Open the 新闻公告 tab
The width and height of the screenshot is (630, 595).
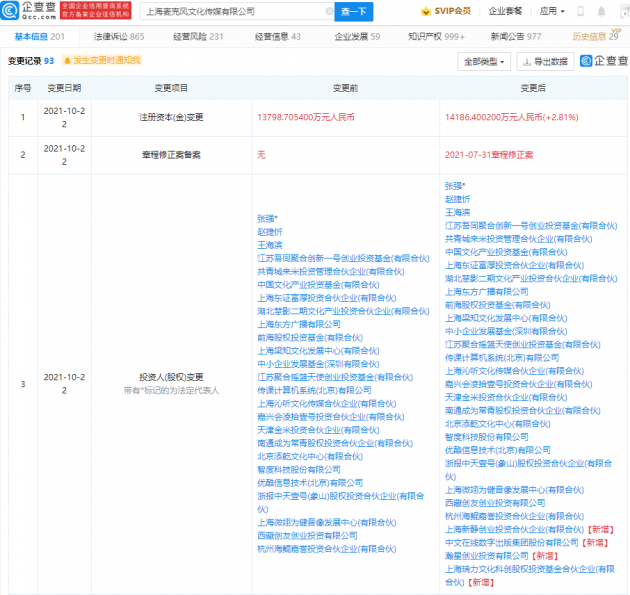[516, 37]
